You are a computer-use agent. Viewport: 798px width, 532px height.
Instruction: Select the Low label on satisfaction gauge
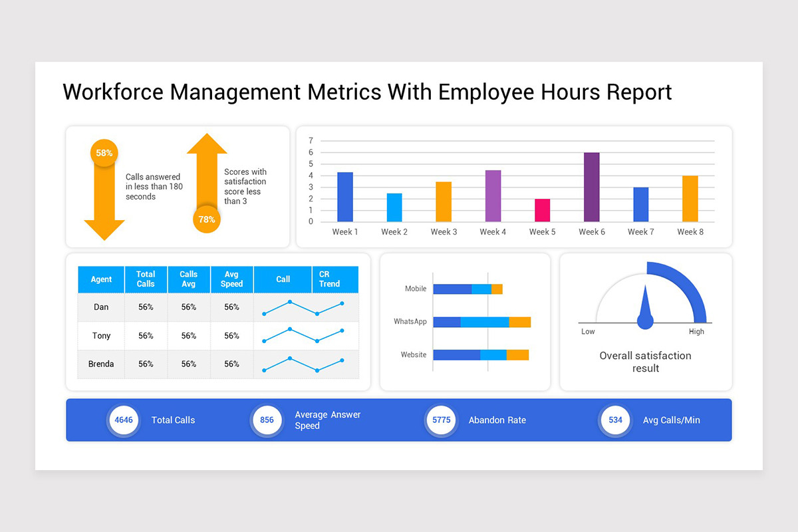point(588,331)
